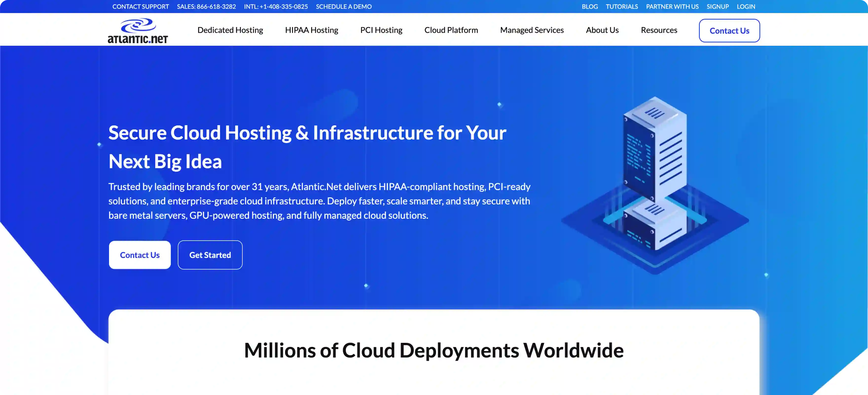Click the server tower illustration
The image size is (868, 395).
point(655,185)
